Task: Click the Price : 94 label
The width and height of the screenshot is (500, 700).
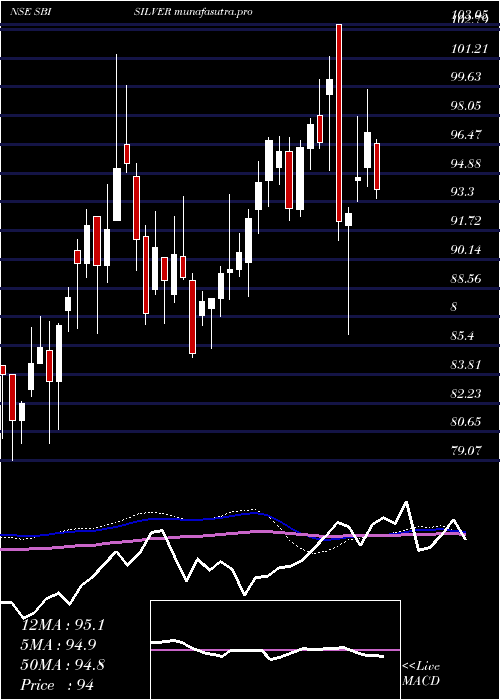Action: point(58,685)
